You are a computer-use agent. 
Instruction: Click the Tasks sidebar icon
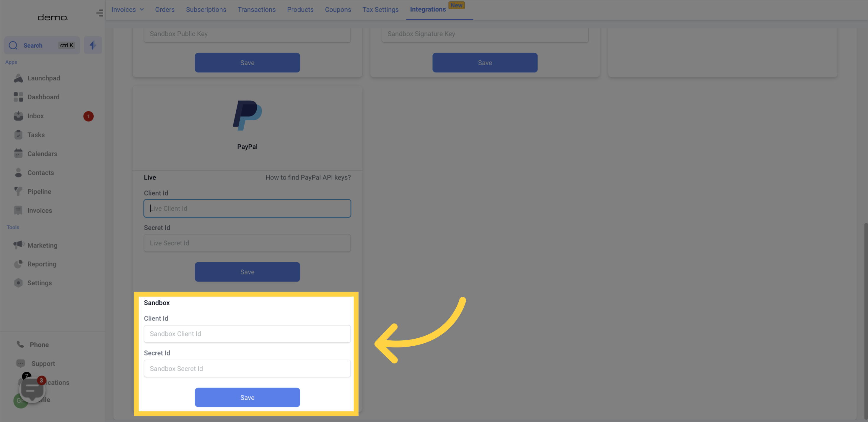[18, 135]
